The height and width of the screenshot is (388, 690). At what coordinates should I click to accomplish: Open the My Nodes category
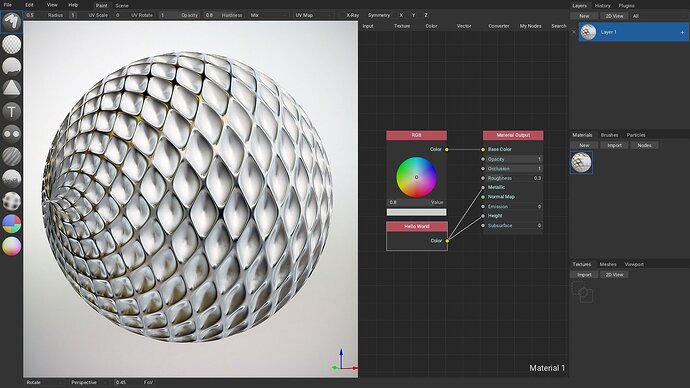[530, 26]
